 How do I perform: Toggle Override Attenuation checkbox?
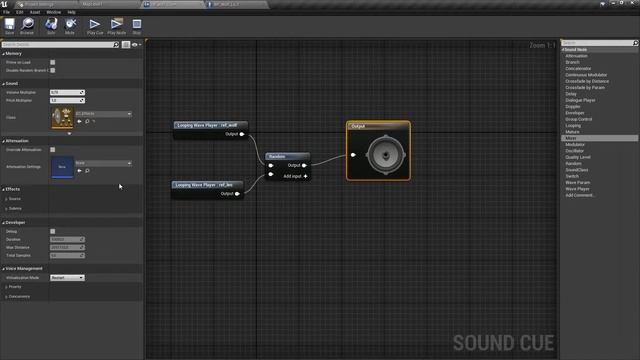click(53, 150)
